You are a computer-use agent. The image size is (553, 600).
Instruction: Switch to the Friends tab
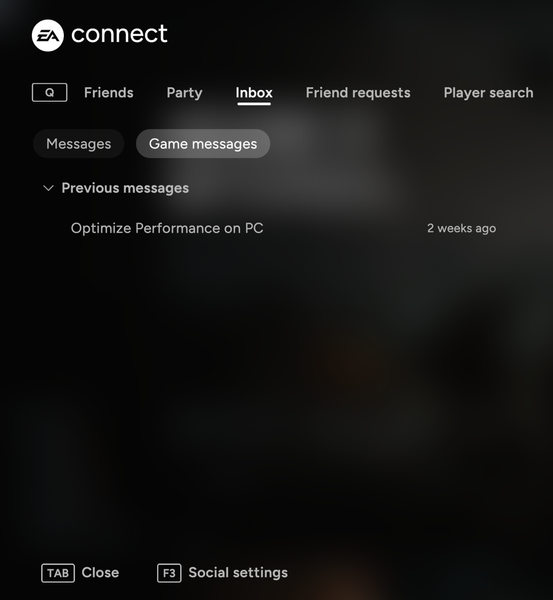[x=109, y=93]
